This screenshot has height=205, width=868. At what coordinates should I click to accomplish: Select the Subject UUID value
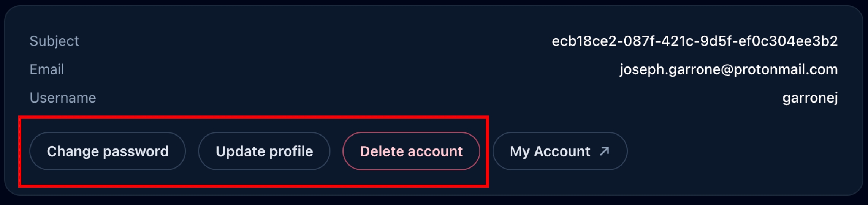tap(694, 41)
